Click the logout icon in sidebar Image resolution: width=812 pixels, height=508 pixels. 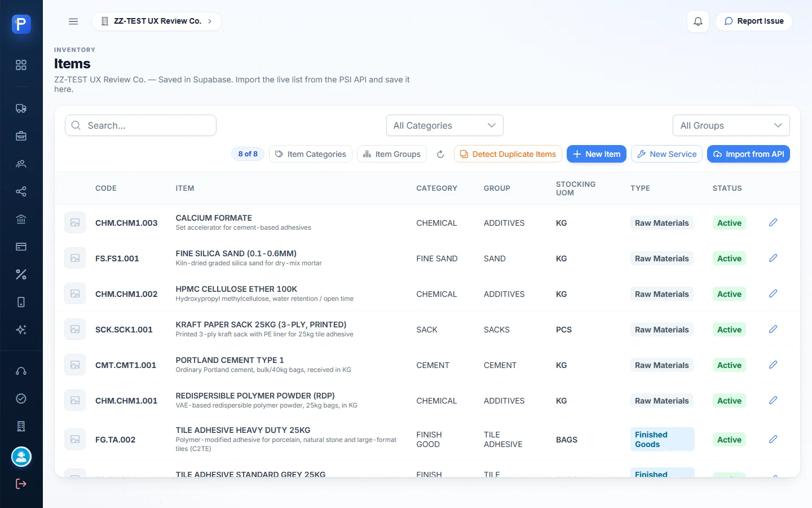tap(21, 484)
